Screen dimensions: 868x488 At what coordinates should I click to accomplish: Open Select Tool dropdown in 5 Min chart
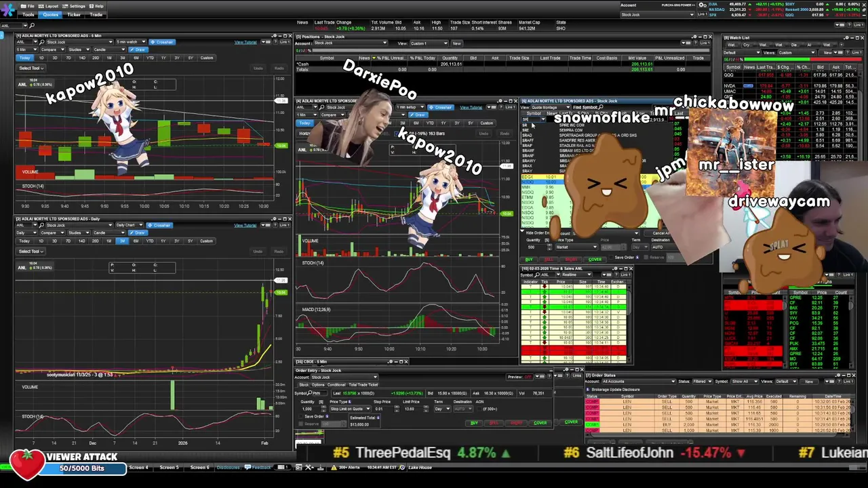point(31,68)
